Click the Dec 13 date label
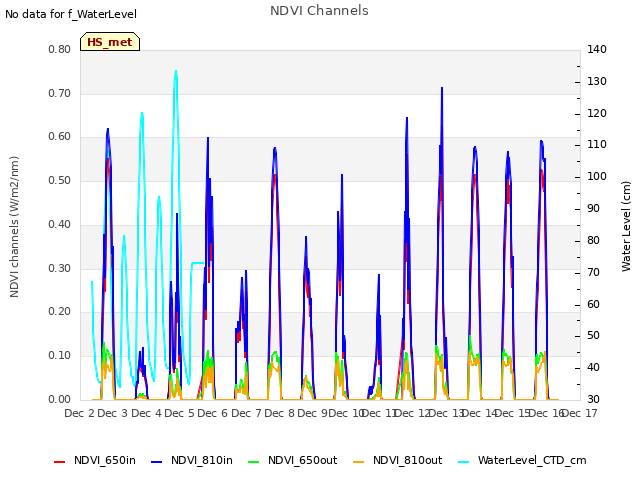 [x=448, y=413]
